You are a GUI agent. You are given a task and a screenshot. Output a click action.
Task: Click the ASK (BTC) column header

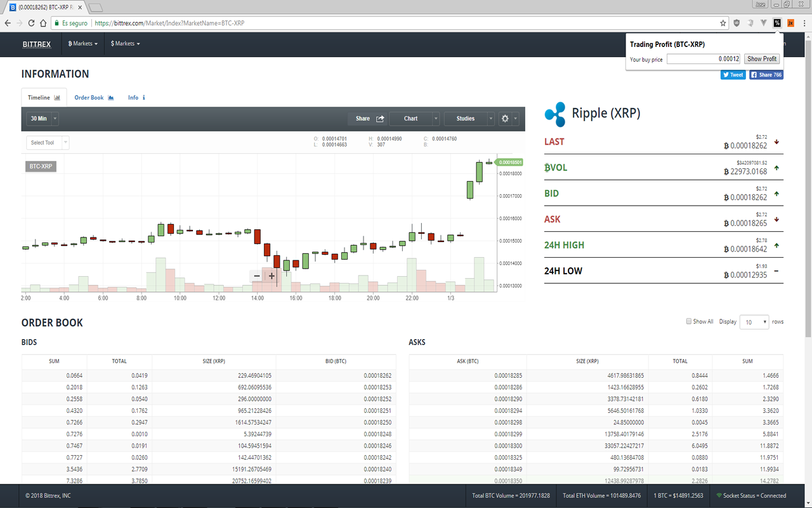pos(468,361)
